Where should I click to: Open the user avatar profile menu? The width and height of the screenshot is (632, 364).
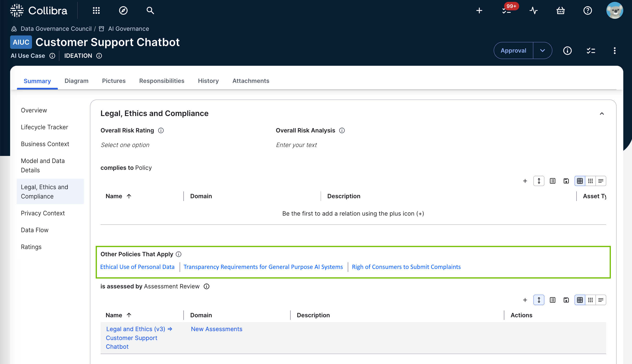pos(614,11)
